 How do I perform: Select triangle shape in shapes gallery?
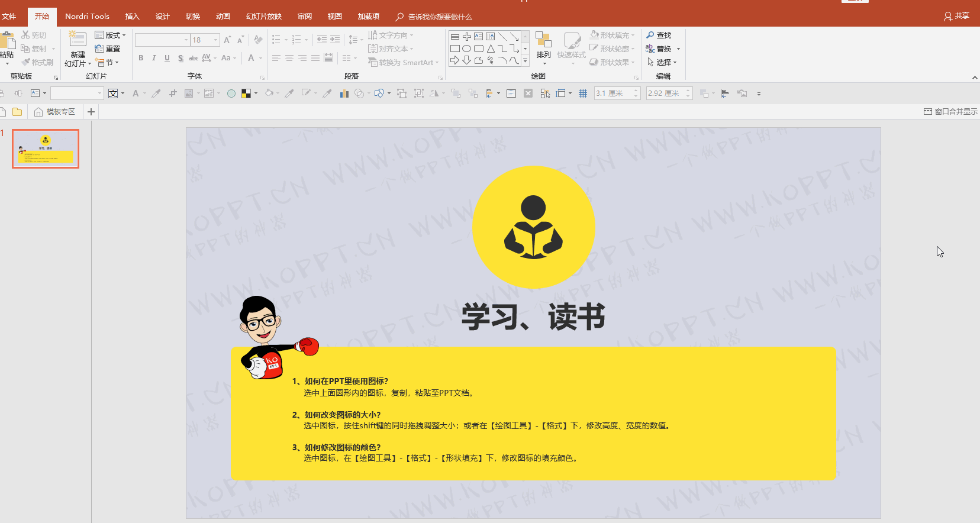(x=491, y=49)
